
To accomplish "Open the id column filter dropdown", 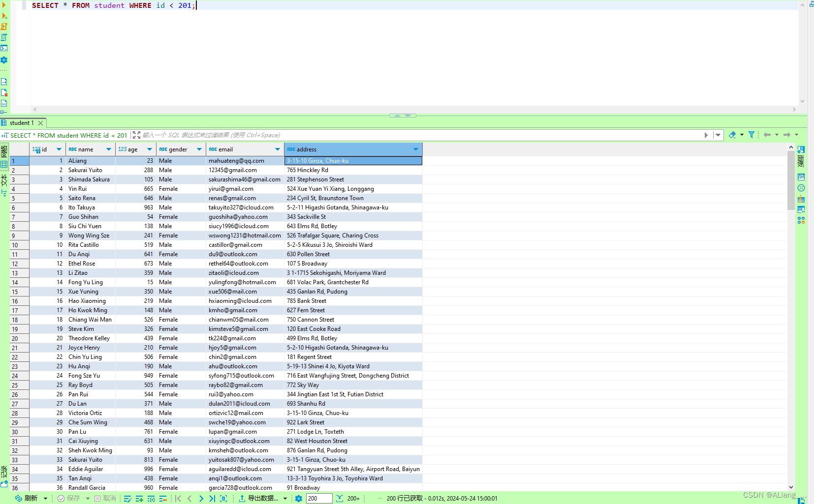I will (x=59, y=149).
